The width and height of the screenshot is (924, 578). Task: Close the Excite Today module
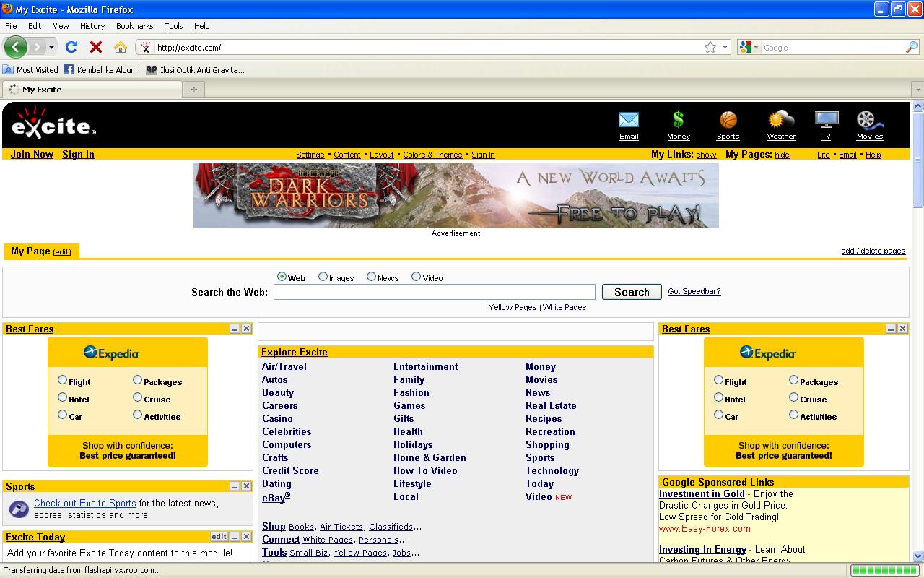(246, 537)
